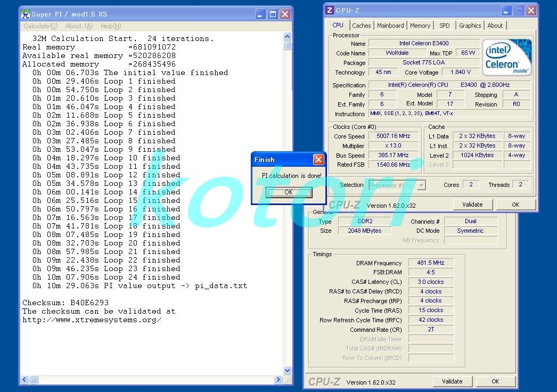Viewport: 557px width, 392px height.
Task: Switch to the Memory tab in CPU-Z
Action: [x=420, y=26]
